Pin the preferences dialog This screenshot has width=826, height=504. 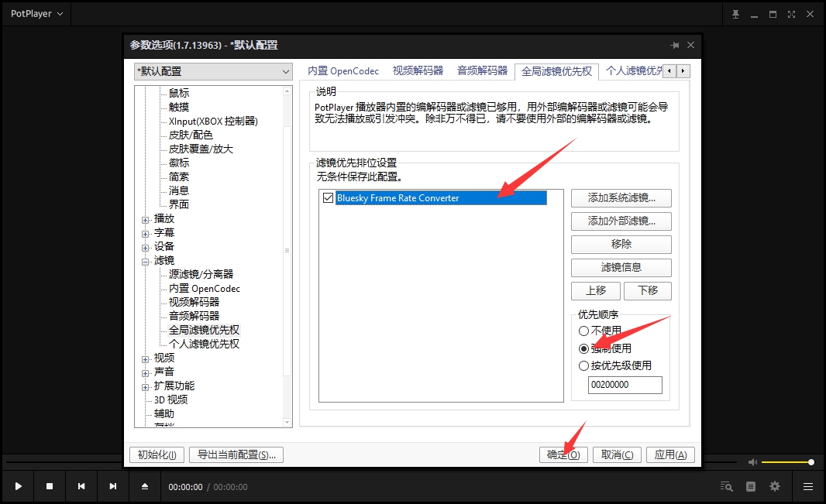(x=675, y=45)
